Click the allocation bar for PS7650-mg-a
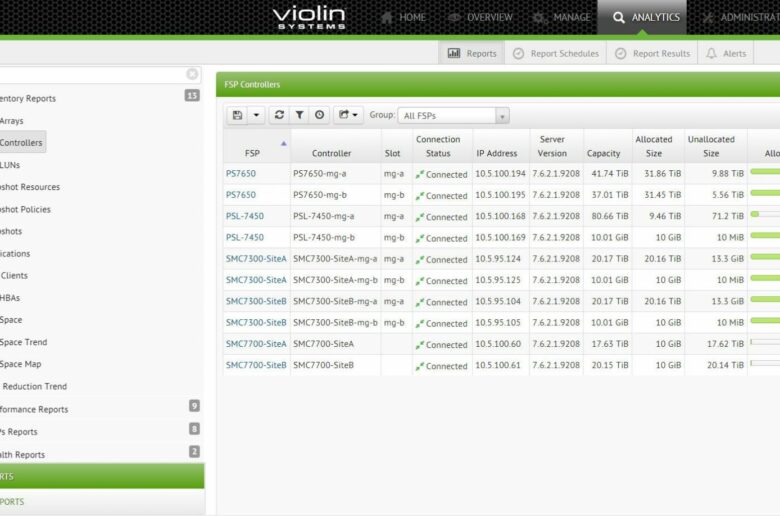This screenshot has height=516, width=780. [x=765, y=172]
